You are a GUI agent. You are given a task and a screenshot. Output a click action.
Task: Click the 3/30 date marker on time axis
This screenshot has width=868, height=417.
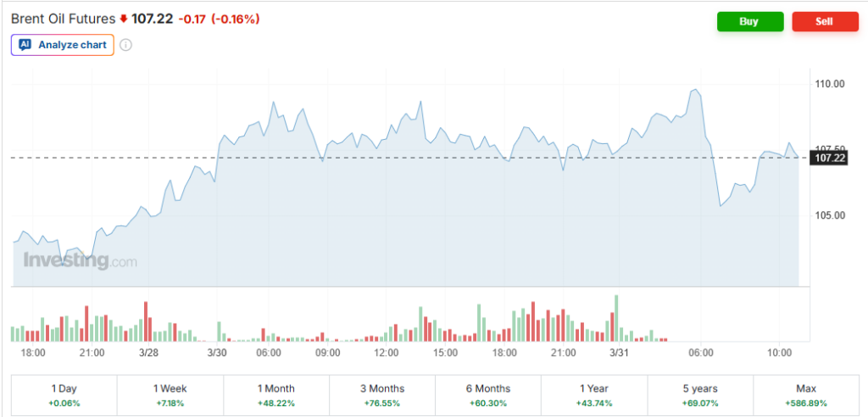(x=216, y=353)
